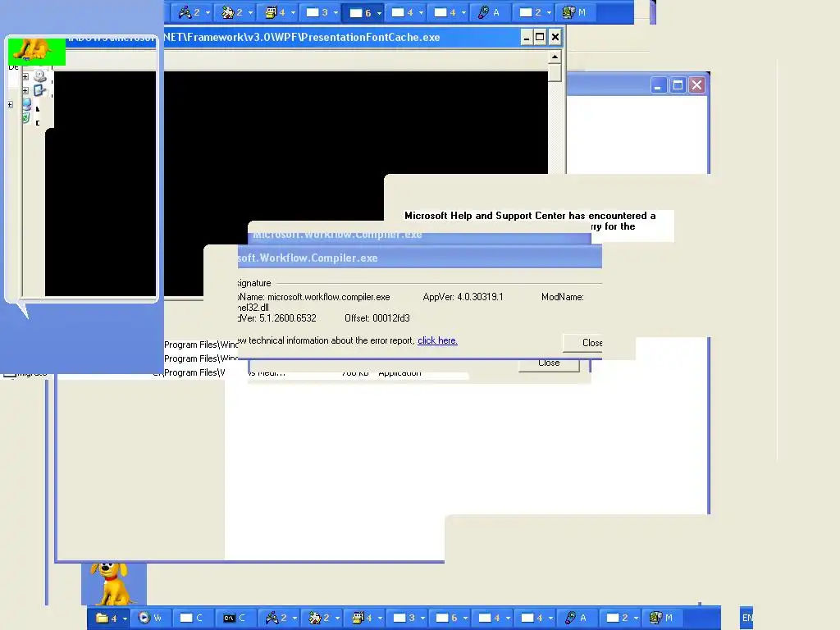
Task: Click the console vertical scrollbar thumb
Action: coord(555,72)
